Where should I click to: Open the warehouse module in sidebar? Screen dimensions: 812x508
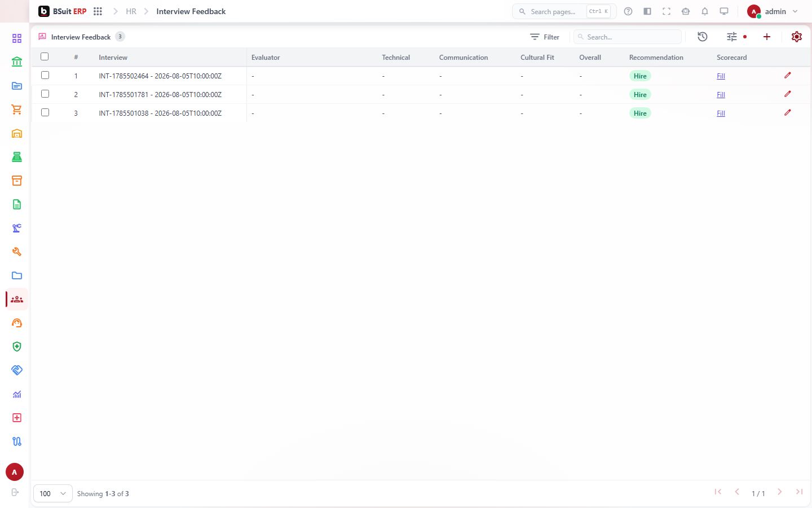pyautogui.click(x=17, y=133)
